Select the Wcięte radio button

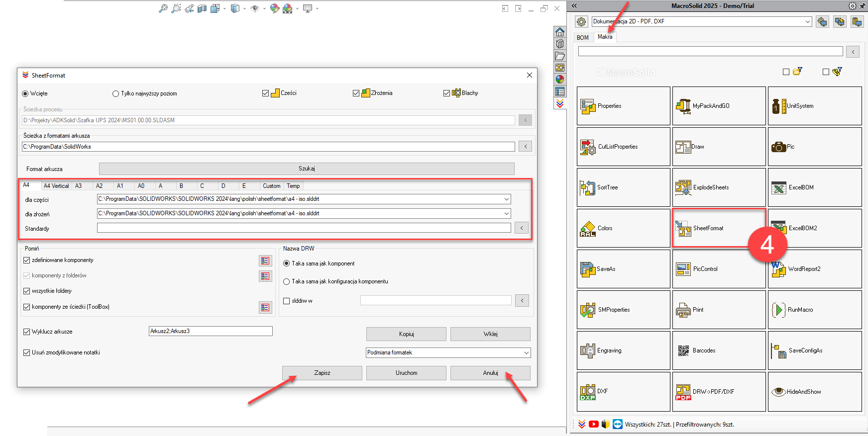25,93
